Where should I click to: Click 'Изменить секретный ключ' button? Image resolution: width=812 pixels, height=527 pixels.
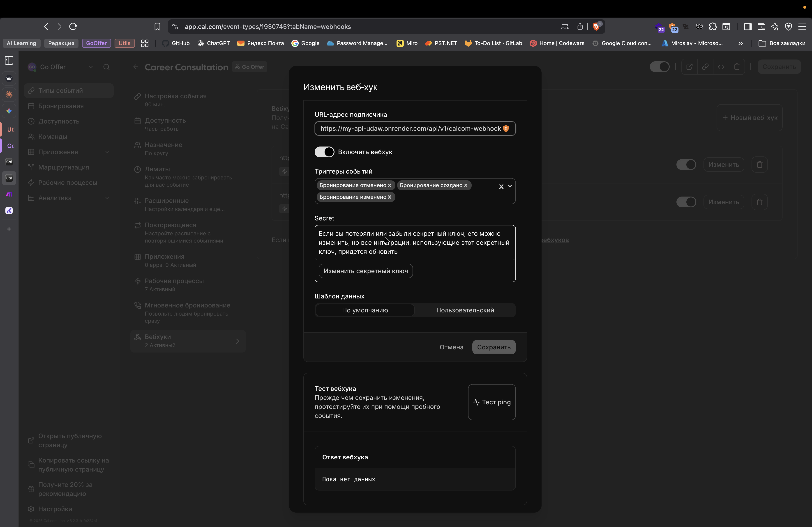(x=365, y=271)
